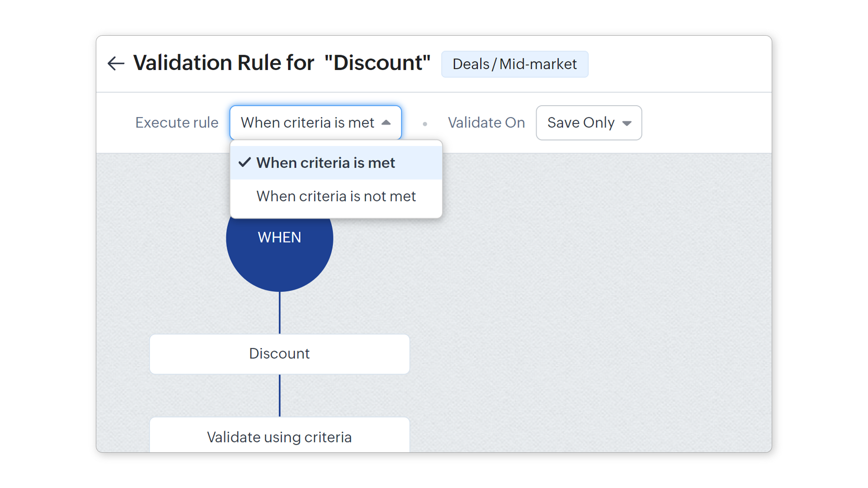The height and width of the screenshot is (488, 868).
Task: Click the dot separator before Validate On
Action: pyautogui.click(x=425, y=124)
